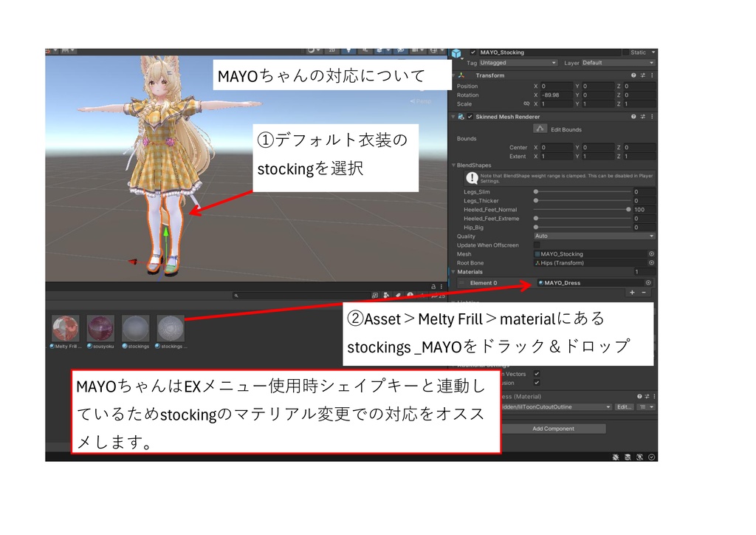The width and height of the screenshot is (756, 535).
Task: Click the preset icon on Transform component
Action: point(642,75)
